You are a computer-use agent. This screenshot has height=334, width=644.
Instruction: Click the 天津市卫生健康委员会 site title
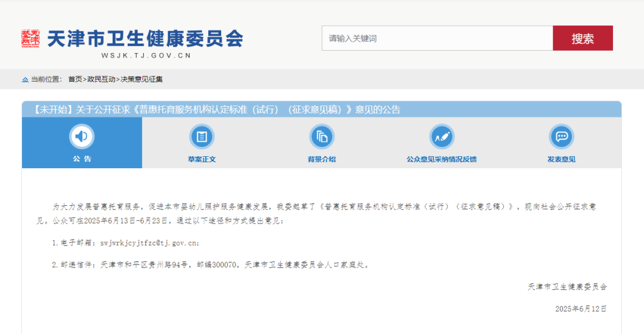[145, 39]
